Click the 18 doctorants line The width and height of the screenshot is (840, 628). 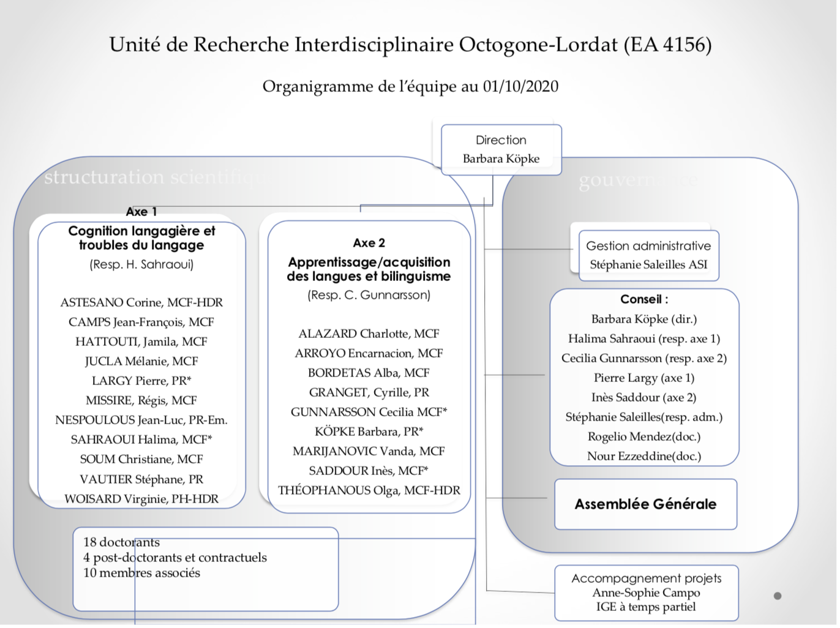[x=121, y=542]
